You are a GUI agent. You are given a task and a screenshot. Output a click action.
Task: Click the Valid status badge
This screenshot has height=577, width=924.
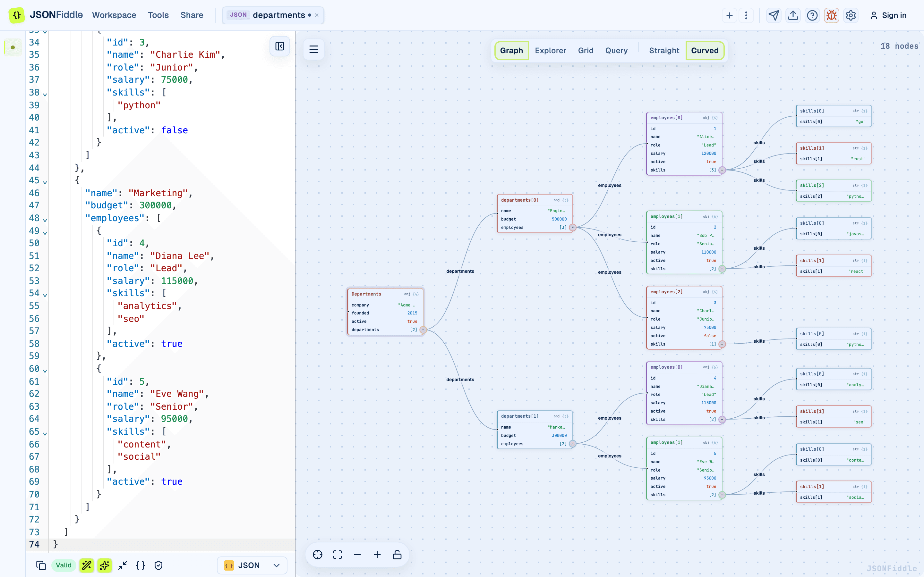pyautogui.click(x=64, y=565)
